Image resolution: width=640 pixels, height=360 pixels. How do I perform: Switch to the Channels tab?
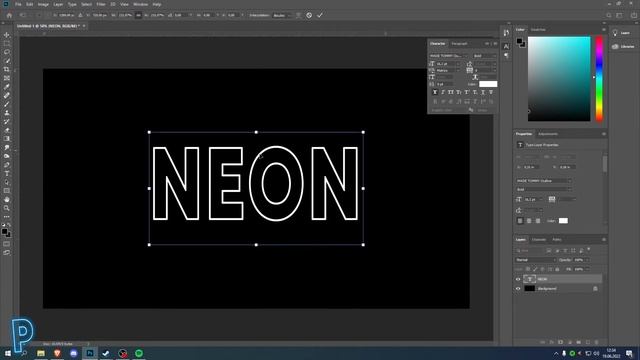pyautogui.click(x=539, y=240)
